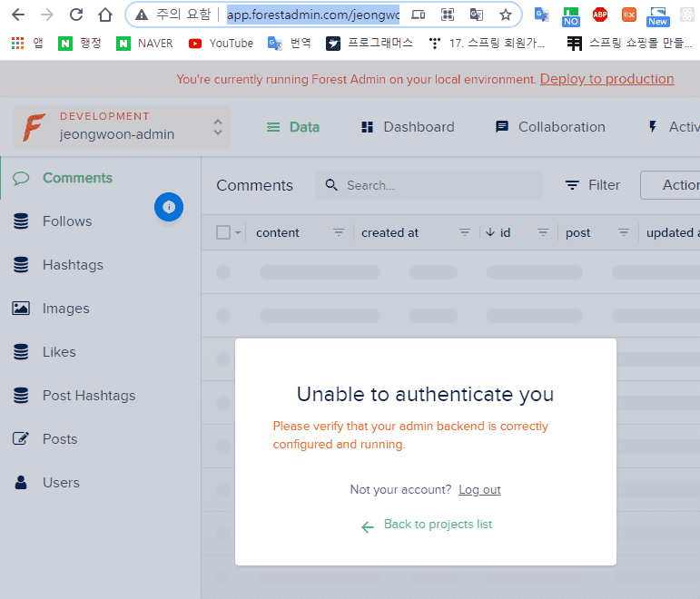Viewport: 700px width, 599px height.
Task: Click the blue info circle icon
Action: point(169,207)
